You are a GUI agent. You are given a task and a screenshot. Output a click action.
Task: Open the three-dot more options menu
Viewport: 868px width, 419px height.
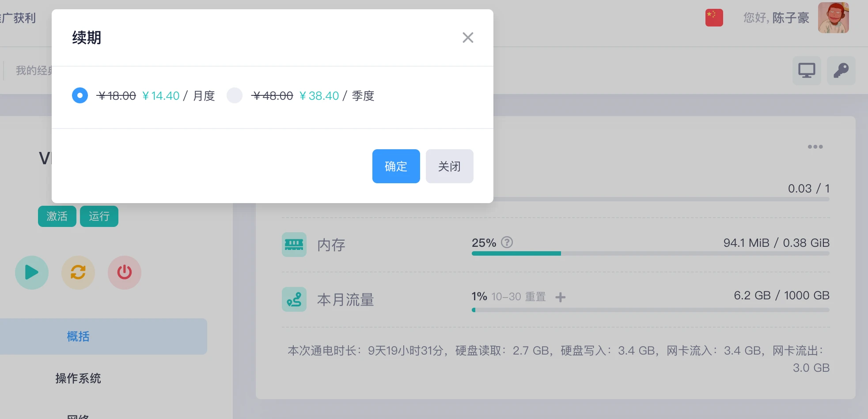(x=815, y=147)
